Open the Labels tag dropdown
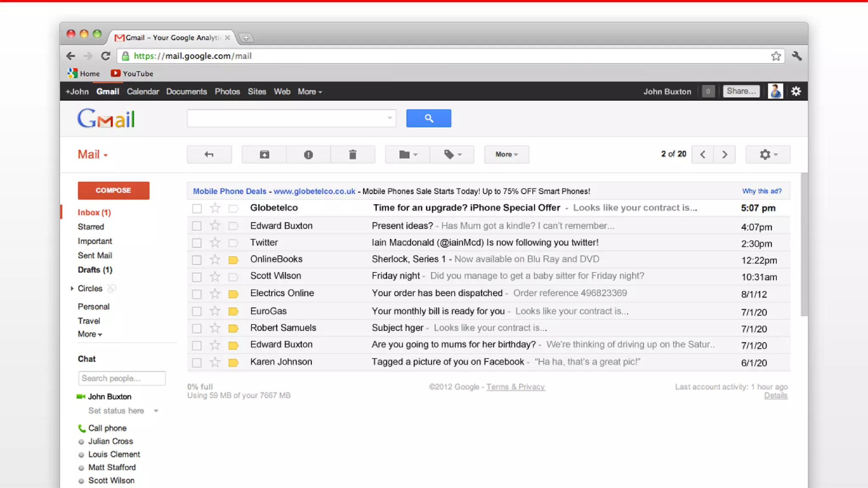The width and height of the screenshot is (868, 488). click(452, 155)
